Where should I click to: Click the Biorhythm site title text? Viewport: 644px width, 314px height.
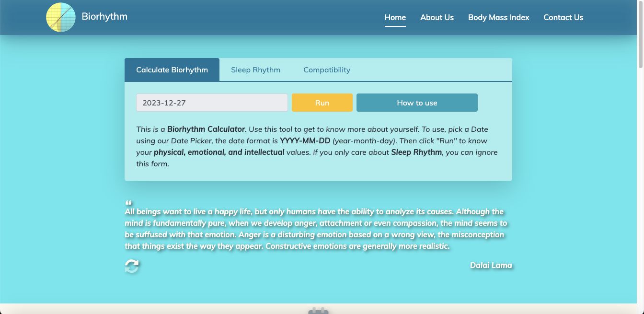(104, 16)
